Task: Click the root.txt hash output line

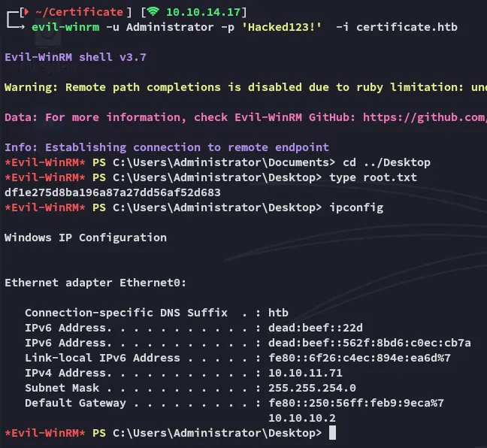Action: (113, 192)
